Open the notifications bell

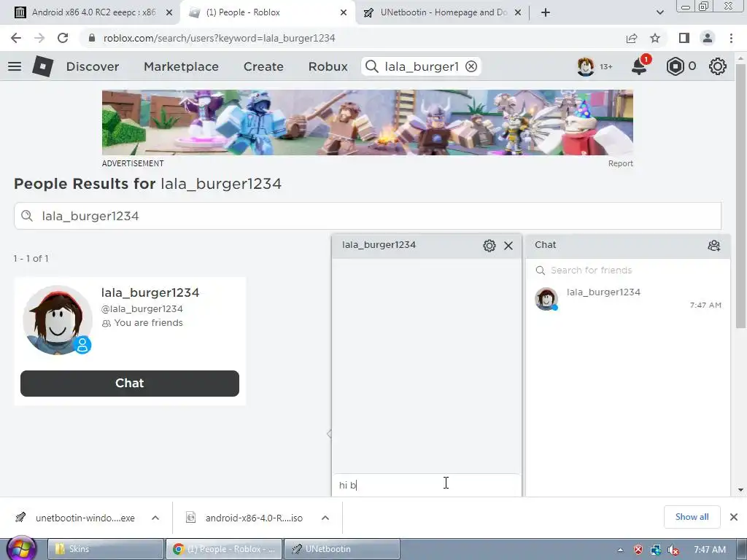[x=639, y=66]
